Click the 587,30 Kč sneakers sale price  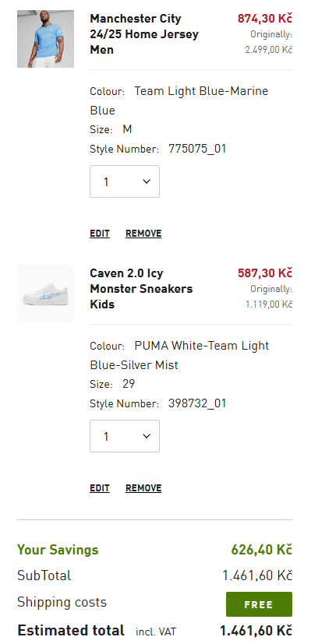[265, 273]
